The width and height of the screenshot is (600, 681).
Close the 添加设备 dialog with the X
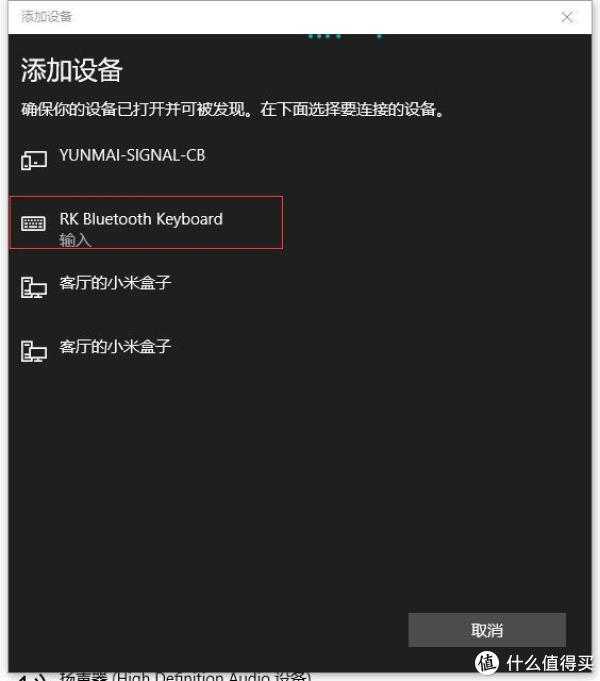tap(567, 17)
